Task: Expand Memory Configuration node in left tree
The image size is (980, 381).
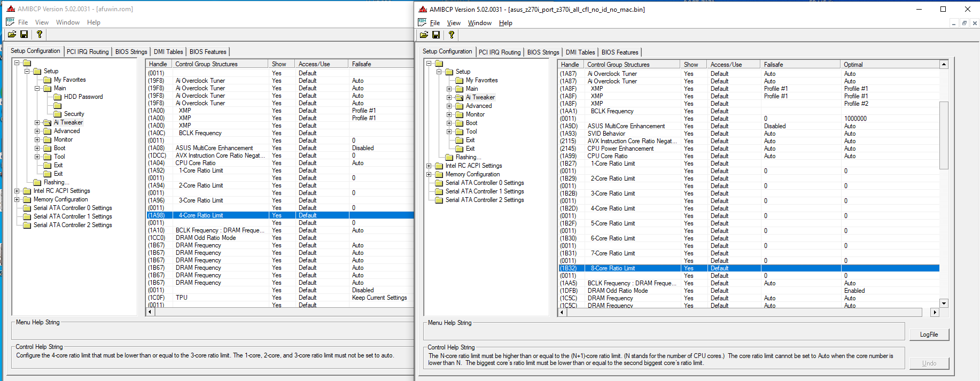Action: 17,199
